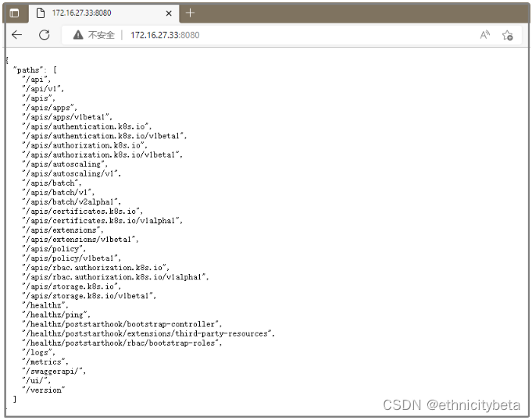The height and width of the screenshot is (420, 532).
Task: Click the "/api" entry
Action: point(36,80)
